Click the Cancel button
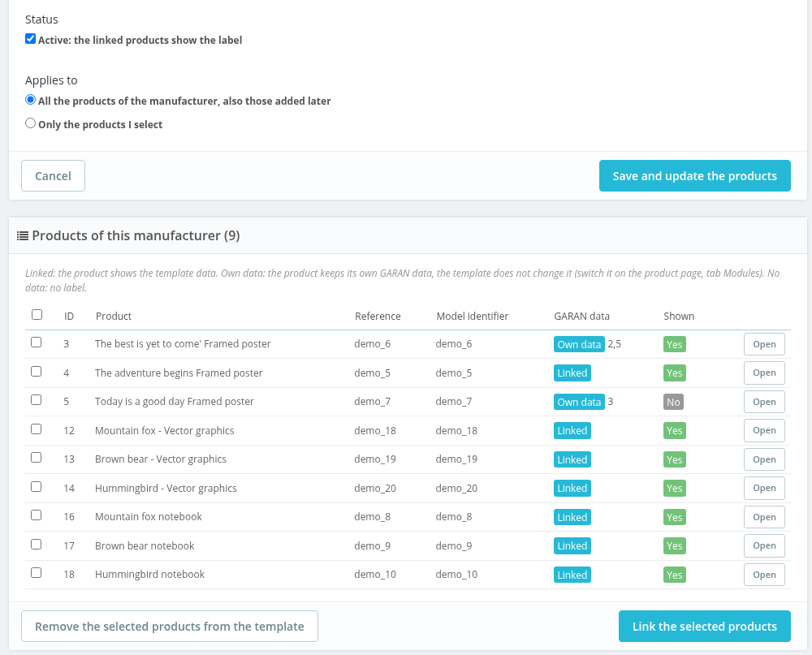This screenshot has width=812, height=655. click(x=53, y=176)
